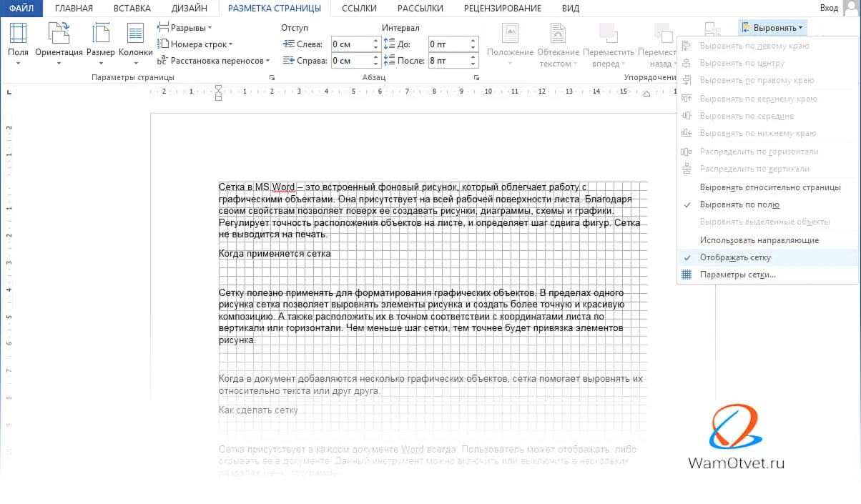Select Выровнять по середине
861x504 pixels.
[x=768, y=116]
